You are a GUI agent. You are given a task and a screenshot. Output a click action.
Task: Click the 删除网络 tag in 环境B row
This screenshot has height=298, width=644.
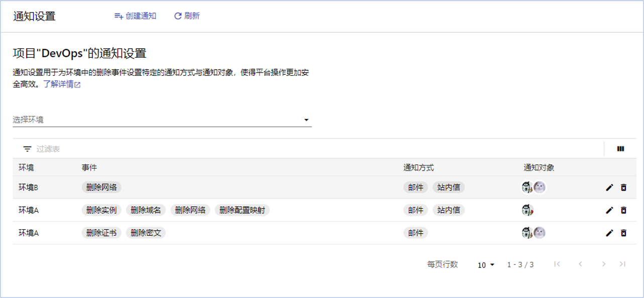101,188
